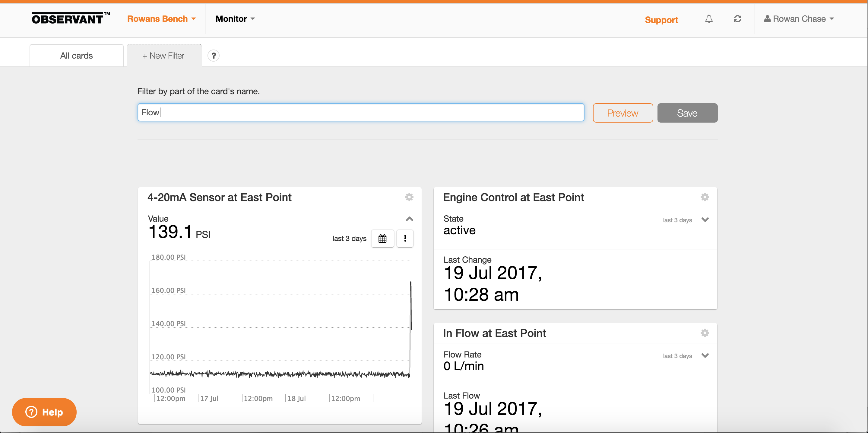Screen dimensions: 868x433
Task: Click the three-dot chart options button
Action: [x=405, y=239]
